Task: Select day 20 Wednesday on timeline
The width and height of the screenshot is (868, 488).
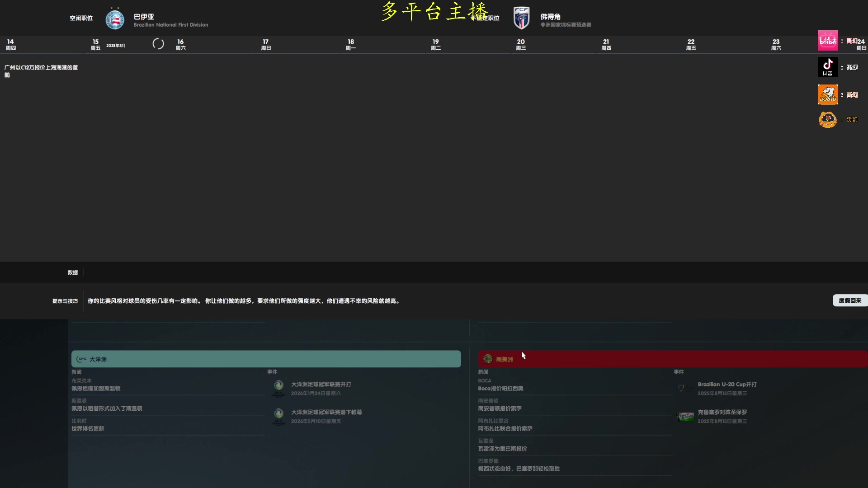Action: tap(521, 44)
